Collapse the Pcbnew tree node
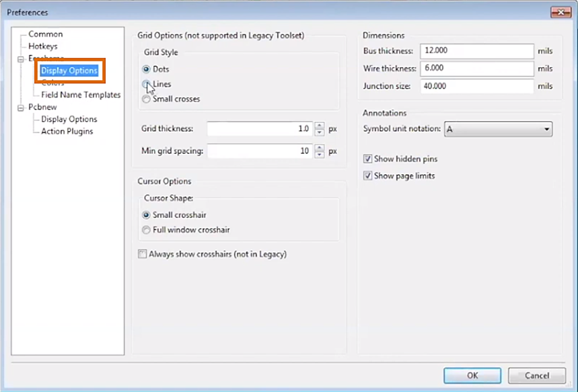 point(21,107)
